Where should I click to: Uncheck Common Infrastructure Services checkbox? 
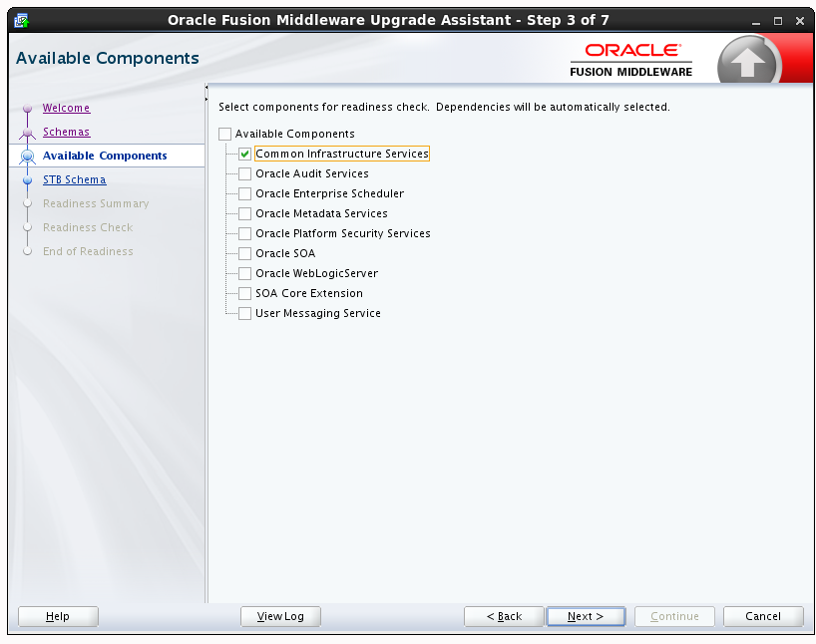click(244, 154)
